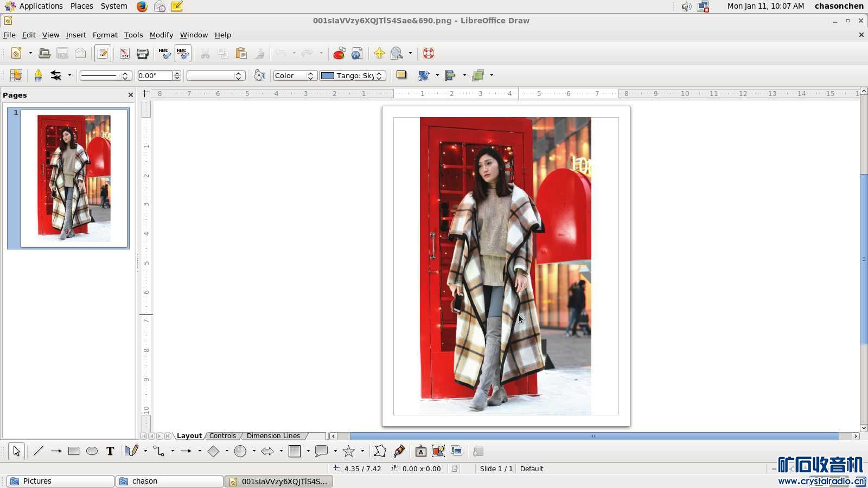Expand the Tango Sky fill color dropdown

[379, 75]
